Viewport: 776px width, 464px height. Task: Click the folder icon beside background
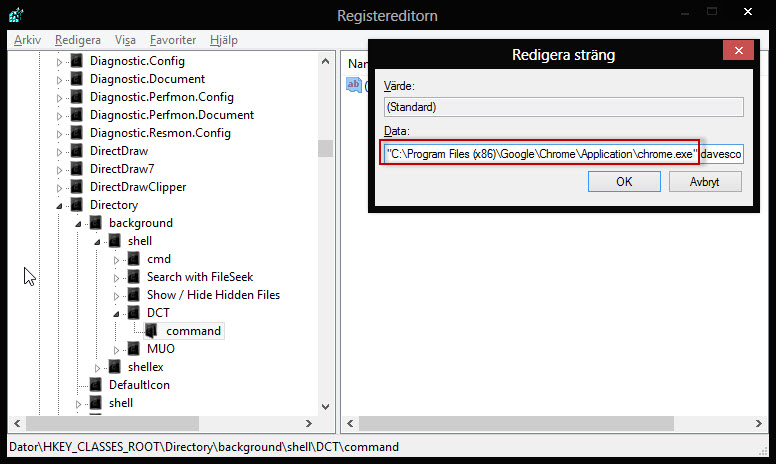coord(96,223)
